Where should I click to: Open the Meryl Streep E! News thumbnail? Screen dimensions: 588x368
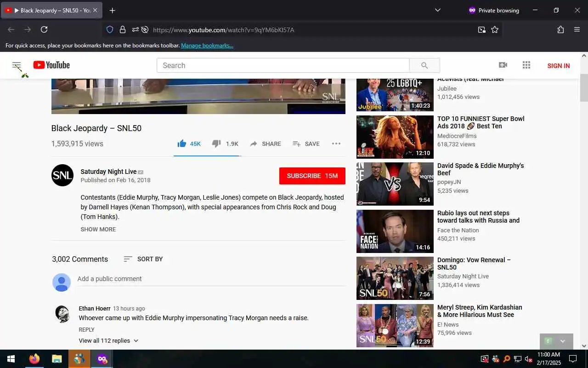(395, 326)
